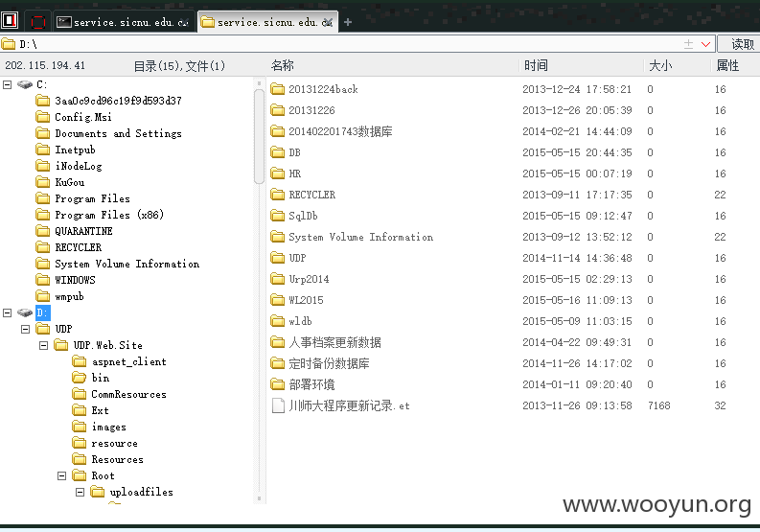Click the 川师大程序更新记录.et file icon
The height and width of the screenshot is (532, 760).
[278, 405]
